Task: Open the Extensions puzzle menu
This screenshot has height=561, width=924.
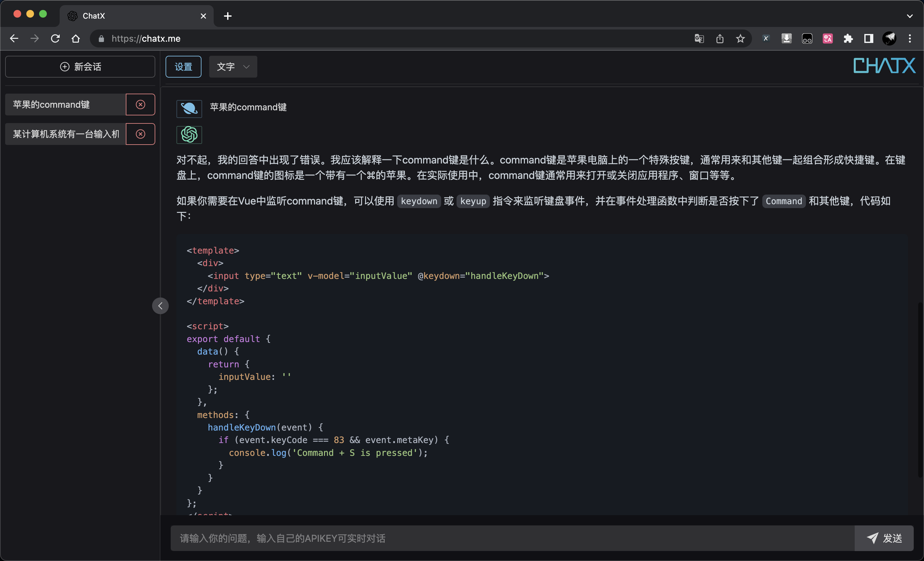Action: click(x=848, y=38)
